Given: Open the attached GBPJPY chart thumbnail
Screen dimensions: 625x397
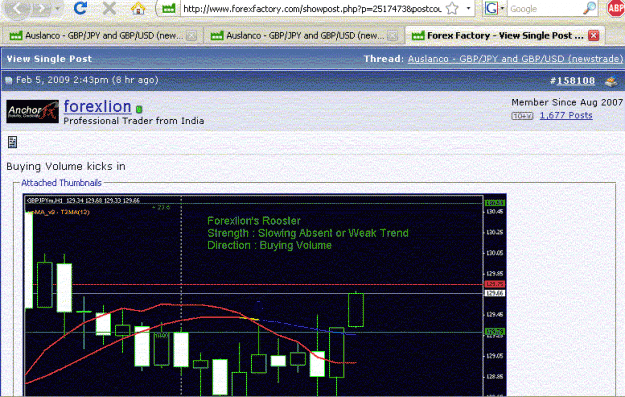Looking at the screenshot, I should pyautogui.click(x=265, y=295).
